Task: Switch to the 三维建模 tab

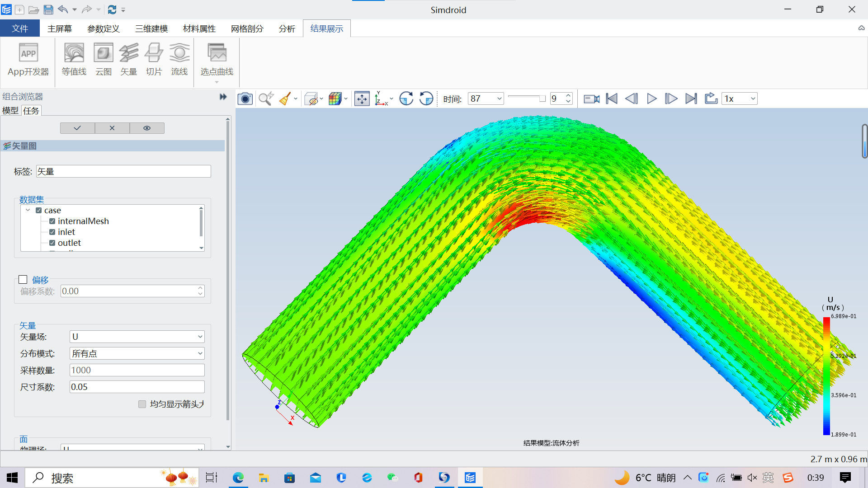Action: [x=151, y=28]
